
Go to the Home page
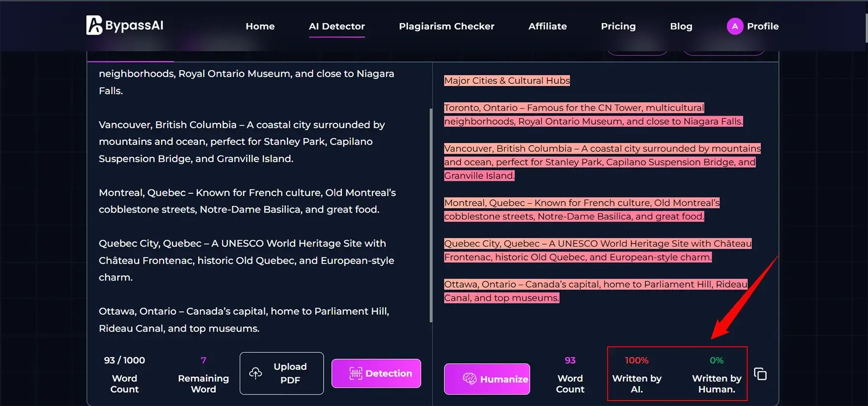[x=260, y=26]
